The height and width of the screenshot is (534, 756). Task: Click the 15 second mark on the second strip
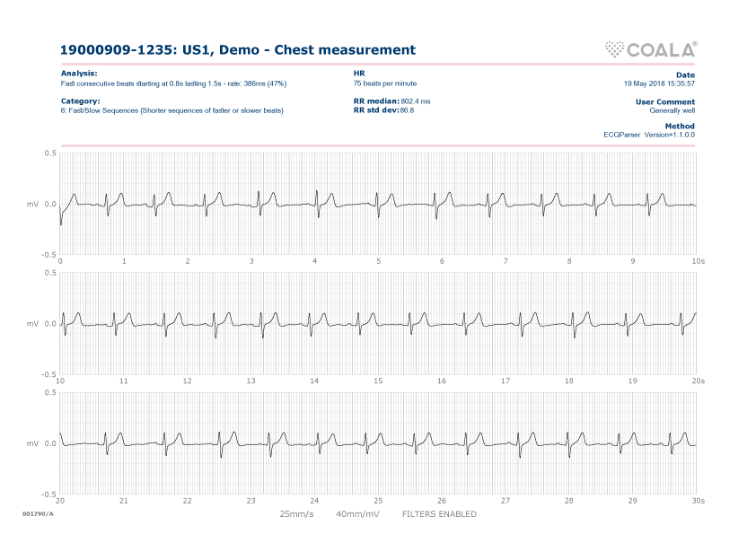click(x=378, y=381)
